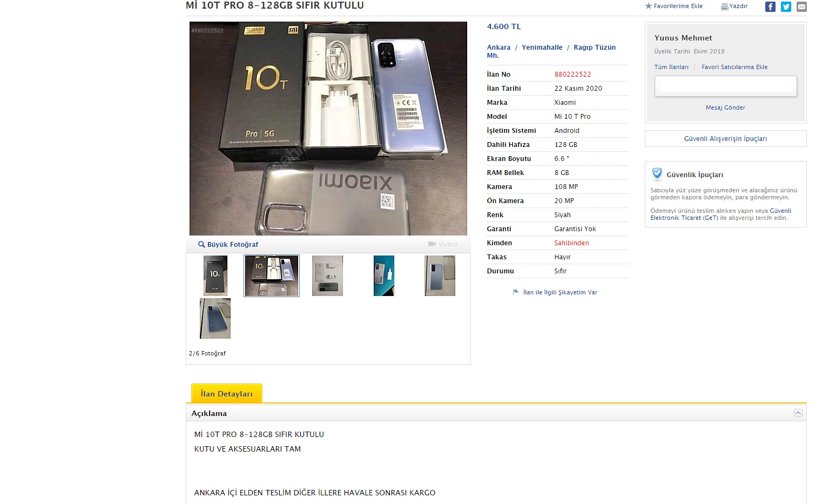Click the Güvenlik İpuçları shield icon

pos(657,174)
